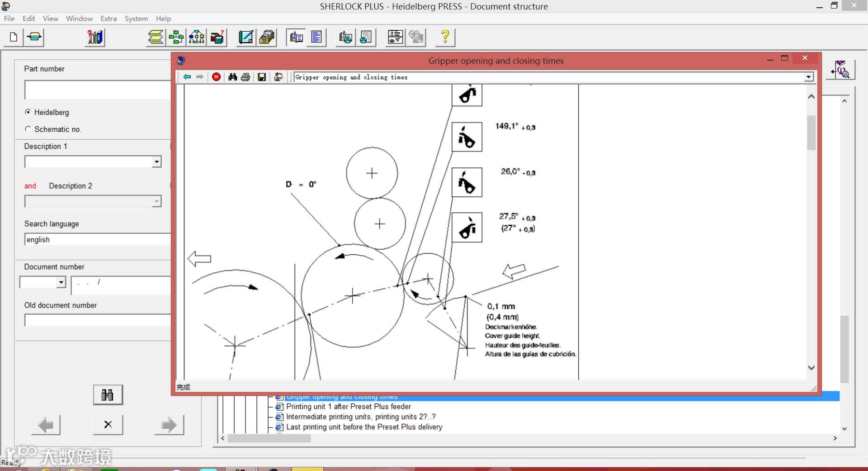Click the yellow question mark help icon

pos(445,37)
